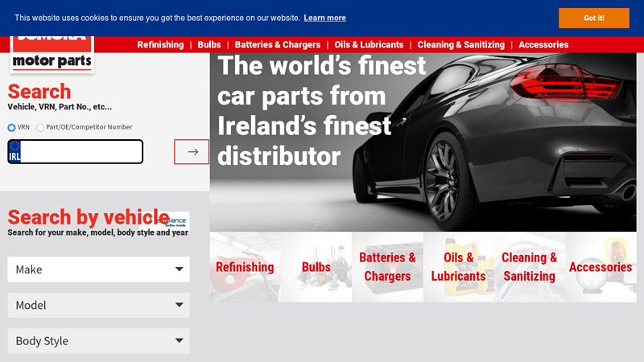644x362 pixels.
Task: Open the Oils & Lubricants category tile
Action: [x=458, y=267]
